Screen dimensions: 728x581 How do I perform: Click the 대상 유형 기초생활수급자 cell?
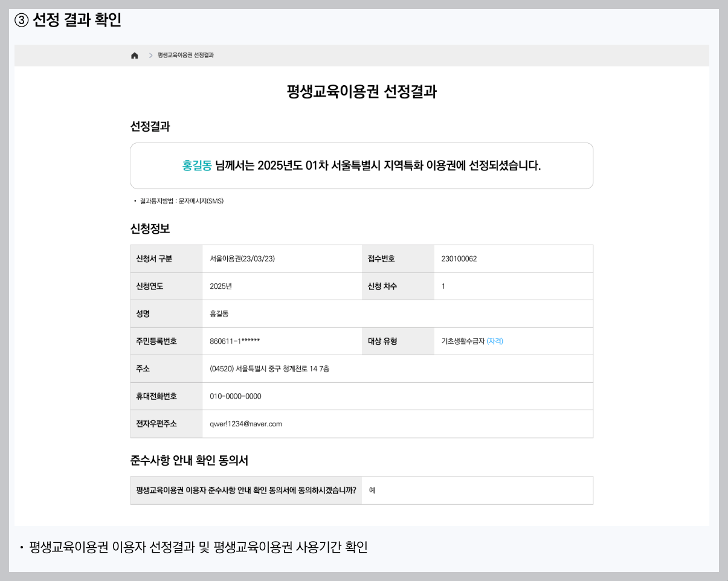tap(463, 341)
